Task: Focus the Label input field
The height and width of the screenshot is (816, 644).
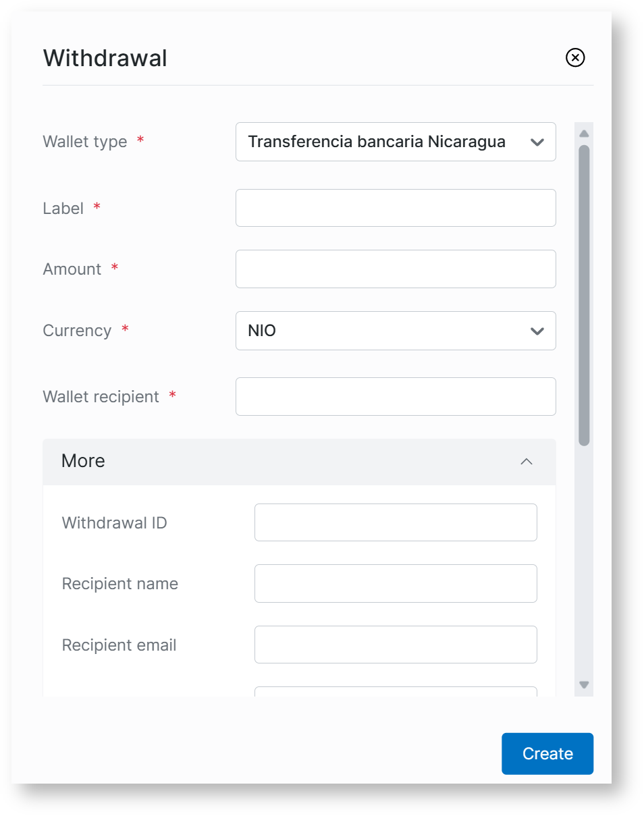Action: pos(395,208)
